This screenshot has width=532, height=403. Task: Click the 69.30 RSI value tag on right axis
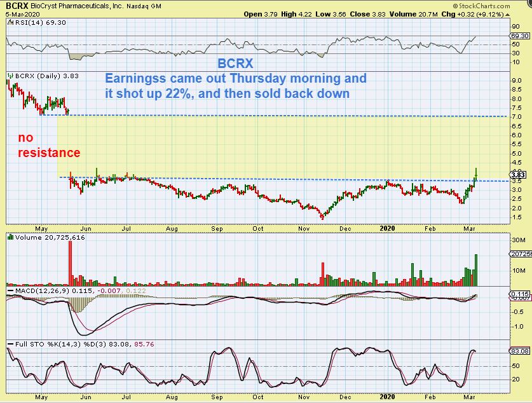pos(519,36)
